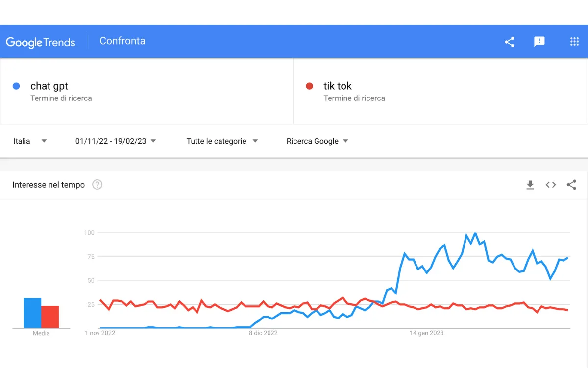Click the blue dot next to chat gpt
The width and height of the screenshot is (588, 392).
[x=16, y=86]
